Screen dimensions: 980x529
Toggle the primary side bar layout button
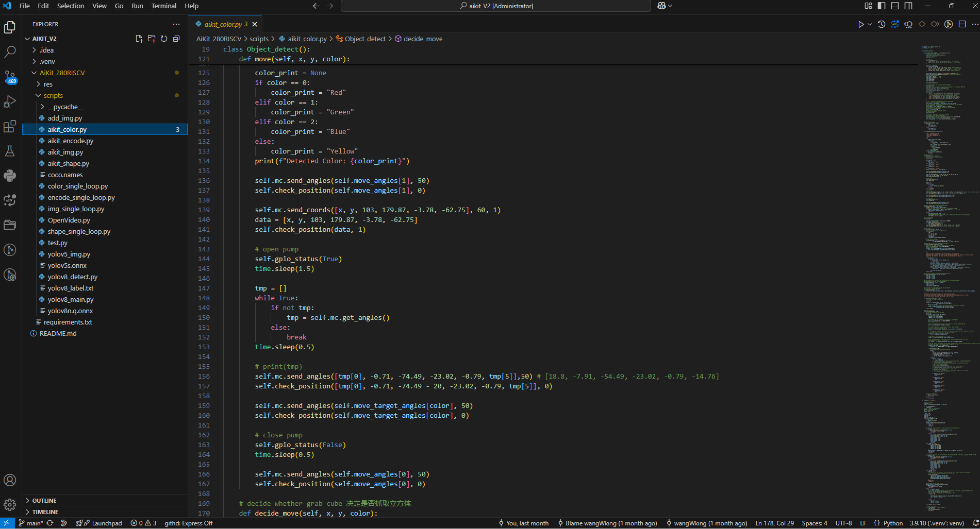882,6
